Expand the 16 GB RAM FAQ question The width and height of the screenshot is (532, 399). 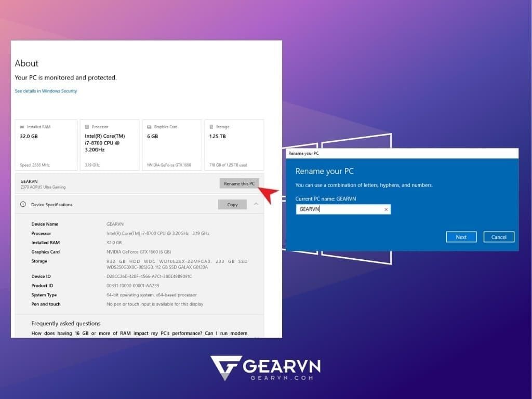point(140,333)
